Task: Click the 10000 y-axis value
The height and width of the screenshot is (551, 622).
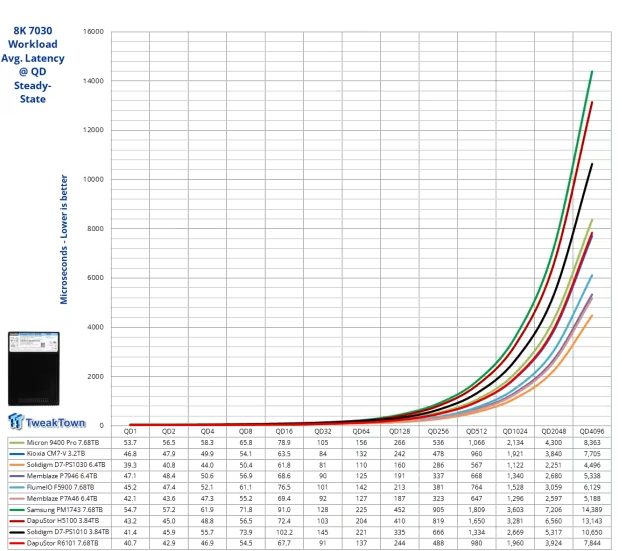Action: pyautogui.click(x=93, y=179)
